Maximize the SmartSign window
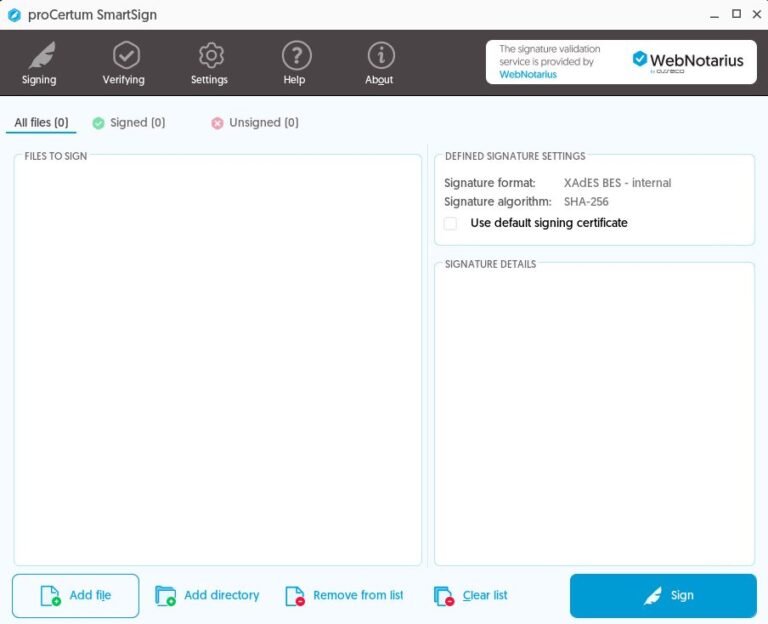 click(736, 14)
